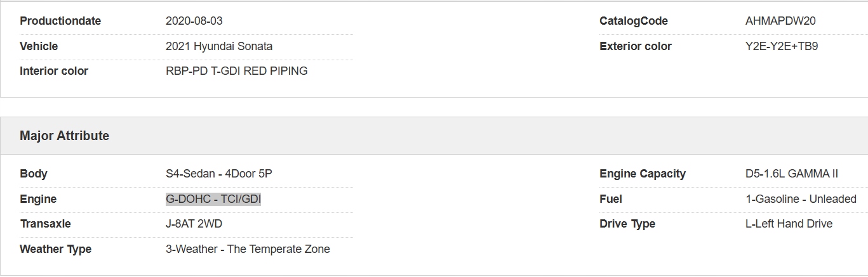Select the 2021 Hyundai Sonata vehicle text
Screen dimensions: 868x277
218,46
